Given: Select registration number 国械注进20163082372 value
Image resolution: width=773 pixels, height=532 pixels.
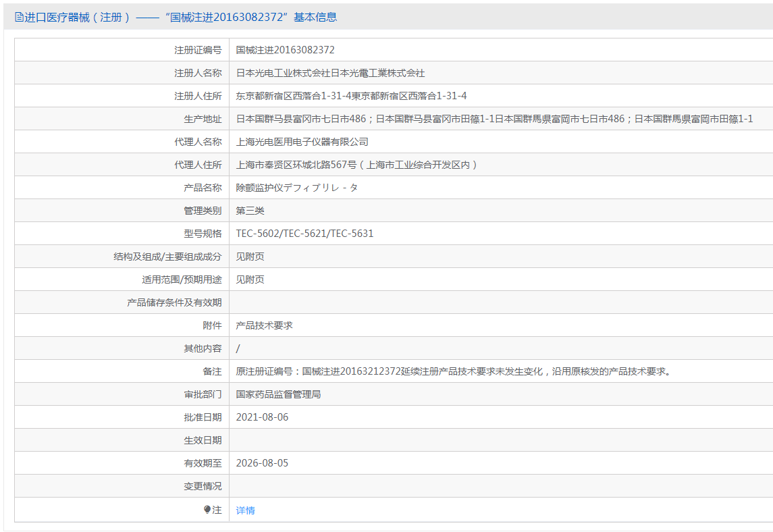Looking at the screenshot, I should (x=285, y=50).
